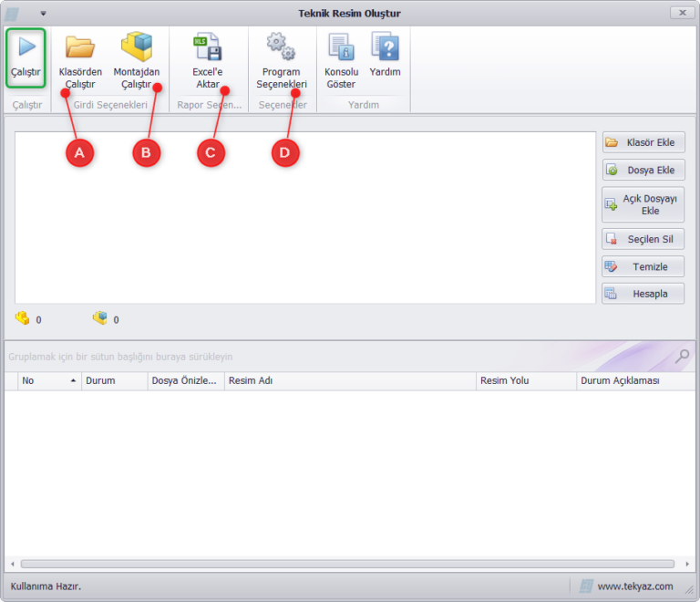
Task: Click the Resim Adı column header
Action: pyautogui.click(x=350, y=381)
